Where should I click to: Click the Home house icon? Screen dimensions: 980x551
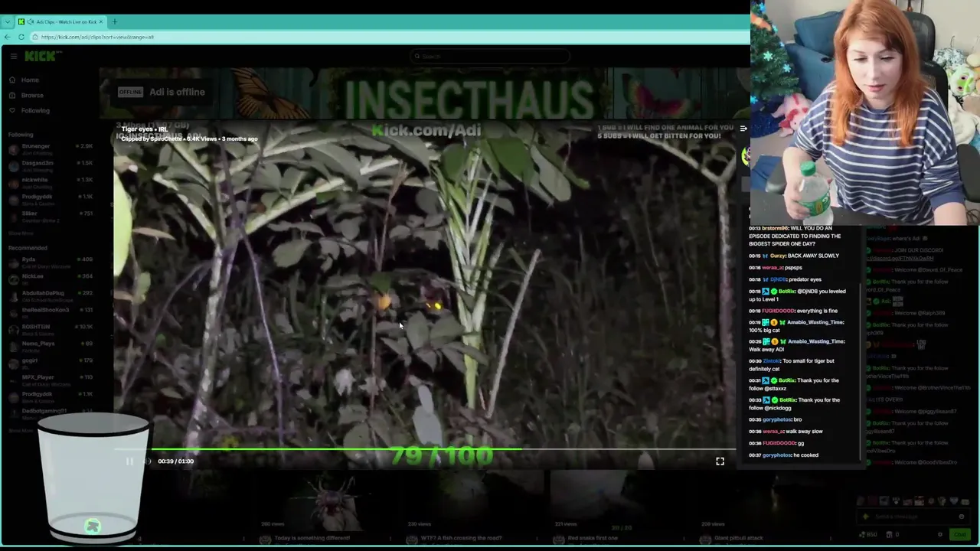12,80
